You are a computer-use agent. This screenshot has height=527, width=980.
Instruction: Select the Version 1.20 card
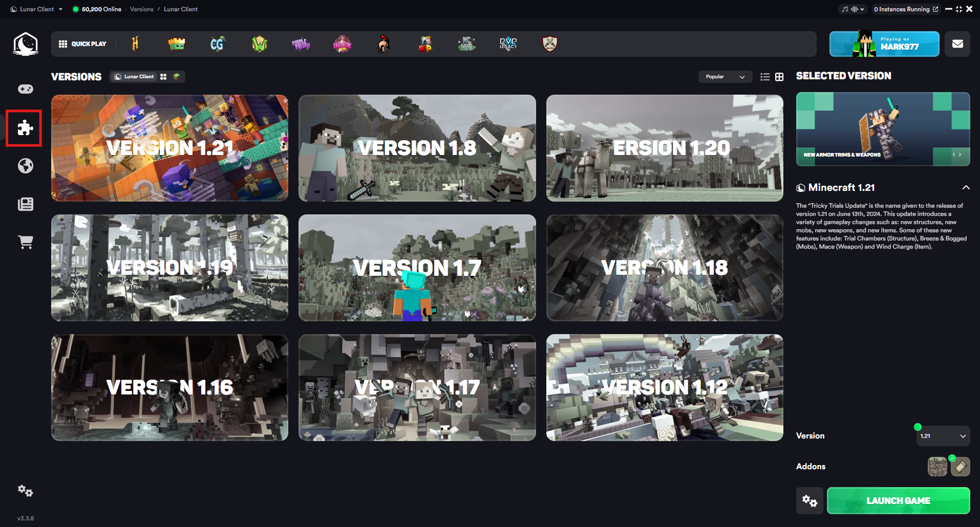[665, 148]
